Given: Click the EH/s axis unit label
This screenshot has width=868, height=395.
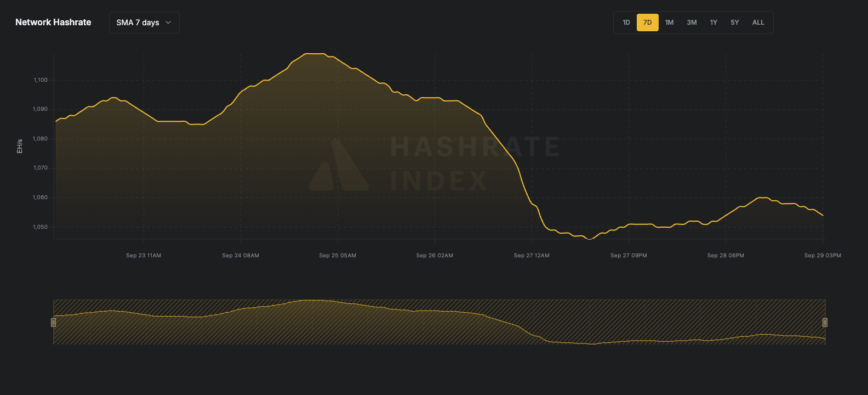Looking at the screenshot, I should [x=20, y=146].
